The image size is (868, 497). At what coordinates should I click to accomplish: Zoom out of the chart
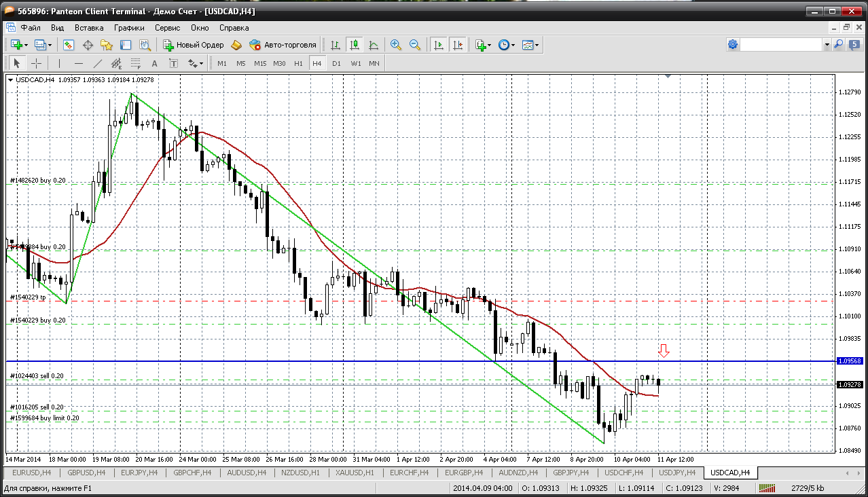click(414, 45)
